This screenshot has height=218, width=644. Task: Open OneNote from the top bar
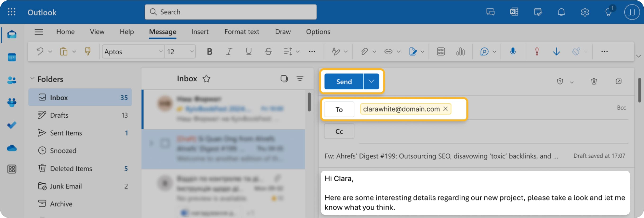514,12
